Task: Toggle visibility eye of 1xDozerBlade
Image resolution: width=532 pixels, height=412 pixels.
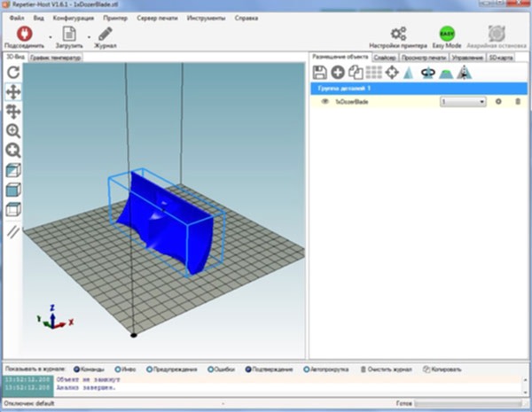Action: click(x=325, y=103)
